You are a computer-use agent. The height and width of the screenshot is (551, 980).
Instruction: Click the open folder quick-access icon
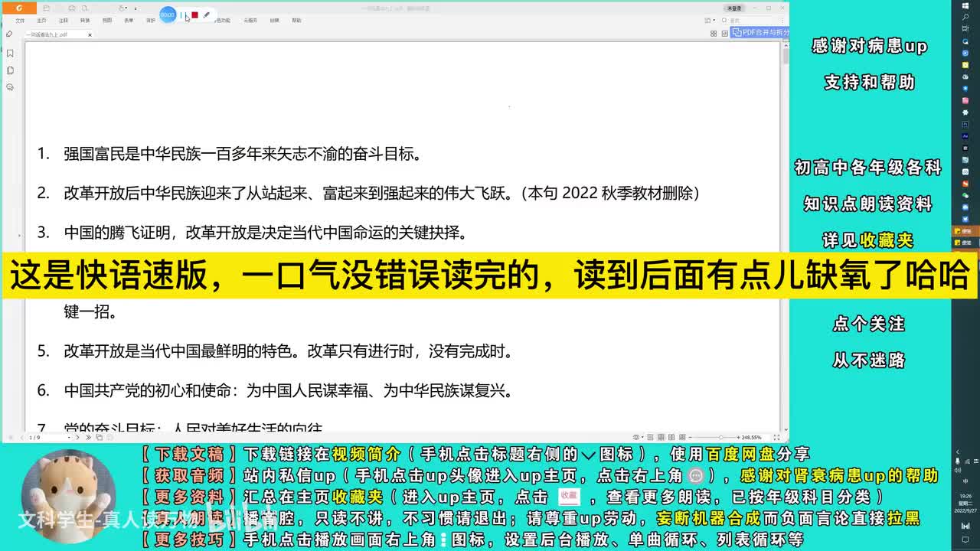pos(47,8)
